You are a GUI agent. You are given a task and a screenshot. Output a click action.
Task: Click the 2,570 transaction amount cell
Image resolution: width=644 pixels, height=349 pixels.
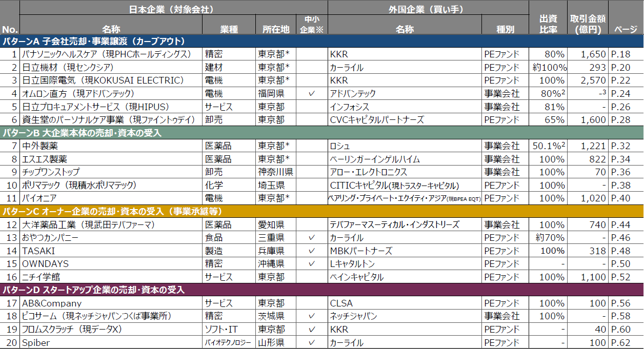tap(588, 80)
